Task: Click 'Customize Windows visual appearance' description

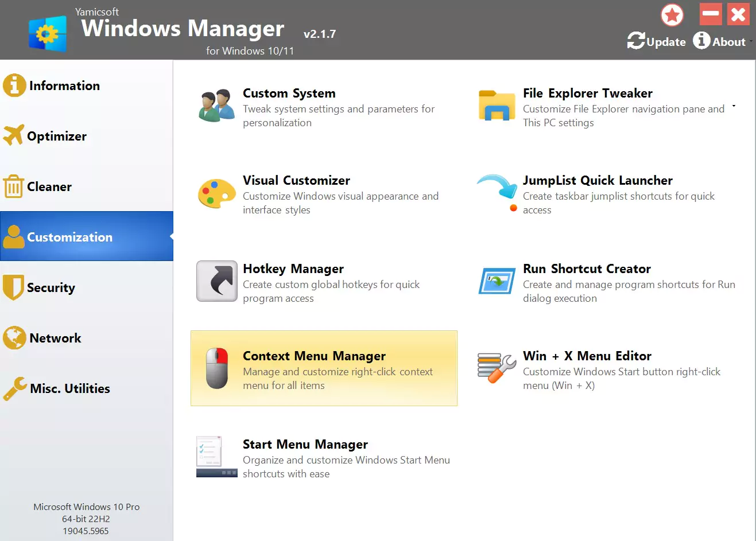Action: (x=340, y=203)
